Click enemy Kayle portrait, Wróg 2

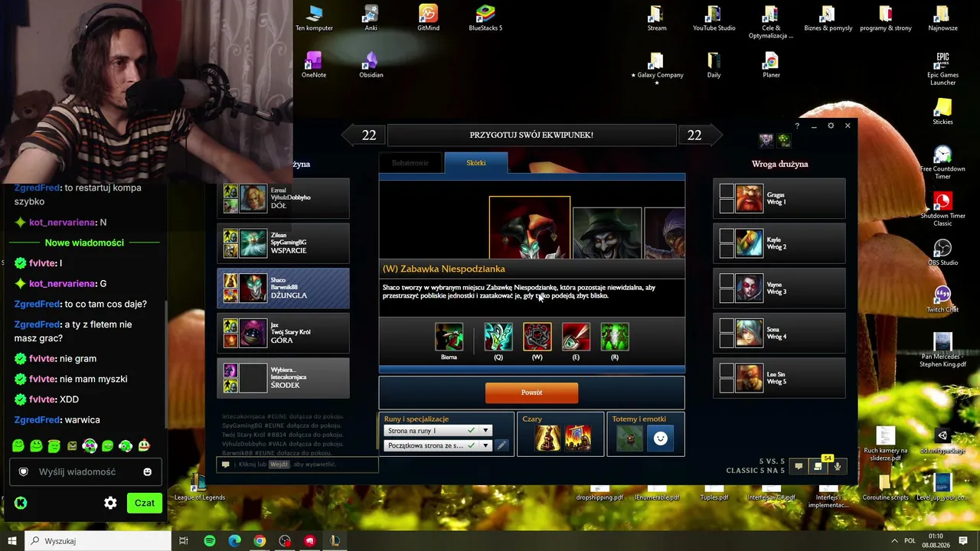[750, 243]
